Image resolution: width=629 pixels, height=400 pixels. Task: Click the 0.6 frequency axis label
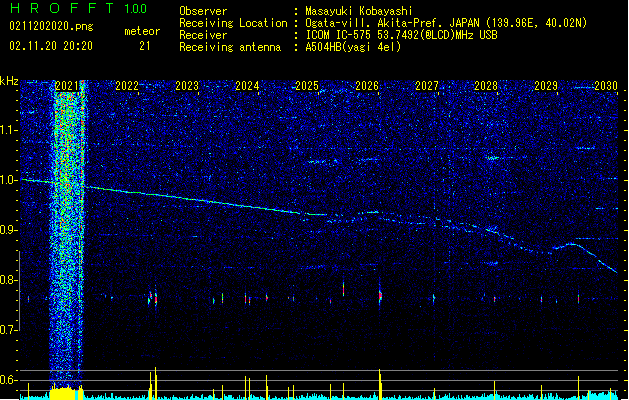coord(9,380)
